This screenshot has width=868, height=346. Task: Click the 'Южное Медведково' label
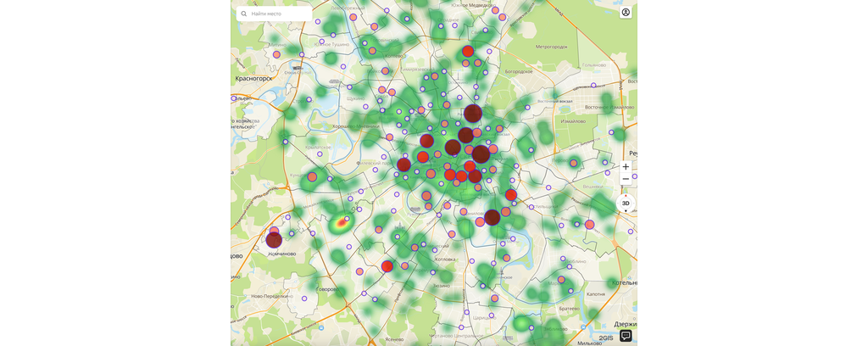pos(471,5)
